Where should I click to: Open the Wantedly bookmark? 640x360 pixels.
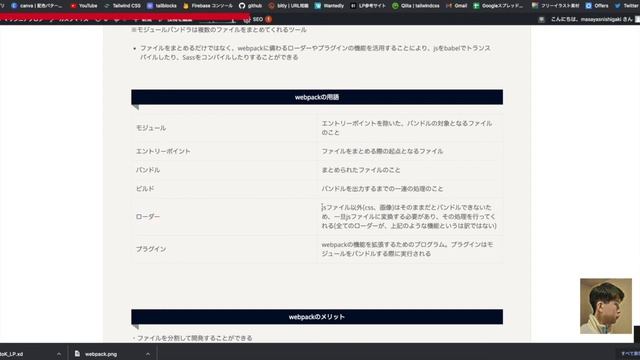click(x=329, y=6)
